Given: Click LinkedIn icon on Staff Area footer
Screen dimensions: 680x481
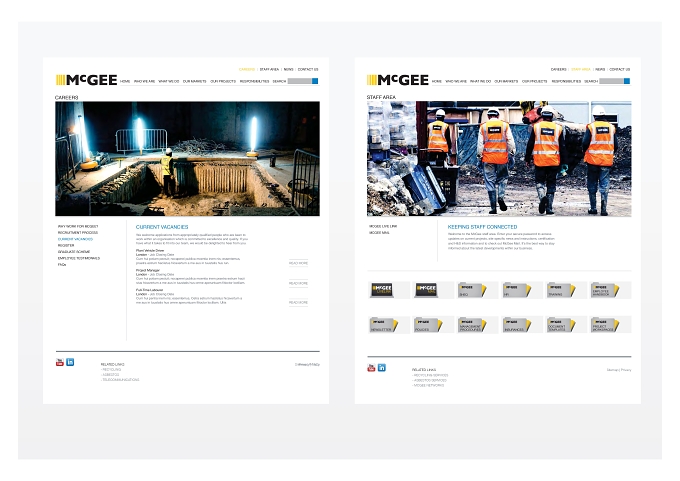Looking at the screenshot, I should click(x=382, y=368).
